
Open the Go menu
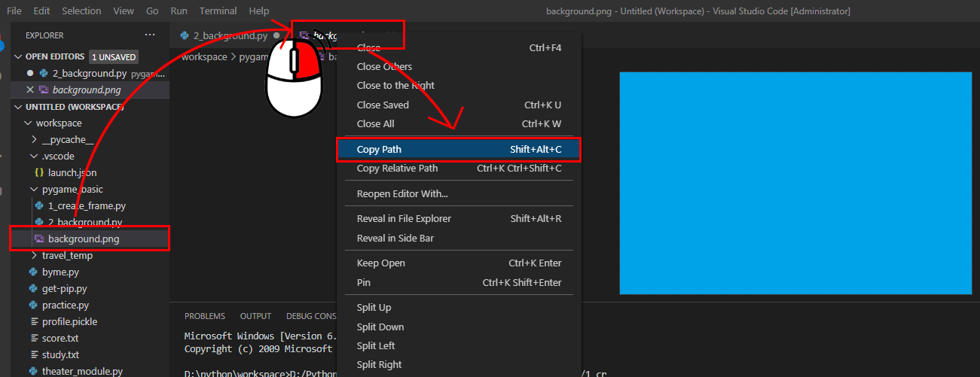tap(153, 11)
